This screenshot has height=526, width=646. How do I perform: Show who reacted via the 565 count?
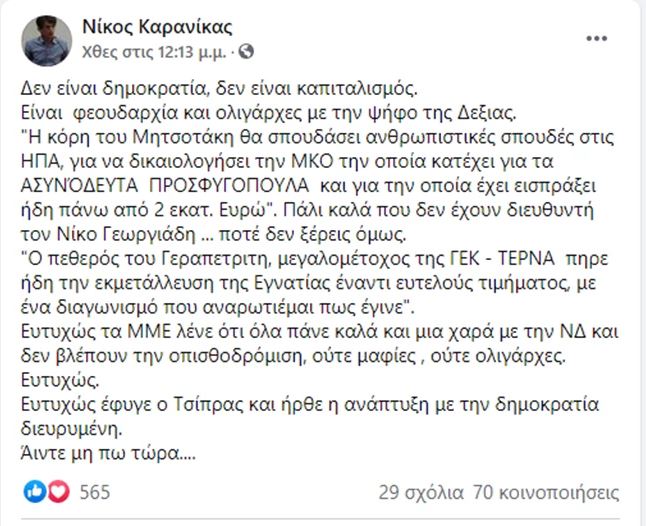[95, 492]
